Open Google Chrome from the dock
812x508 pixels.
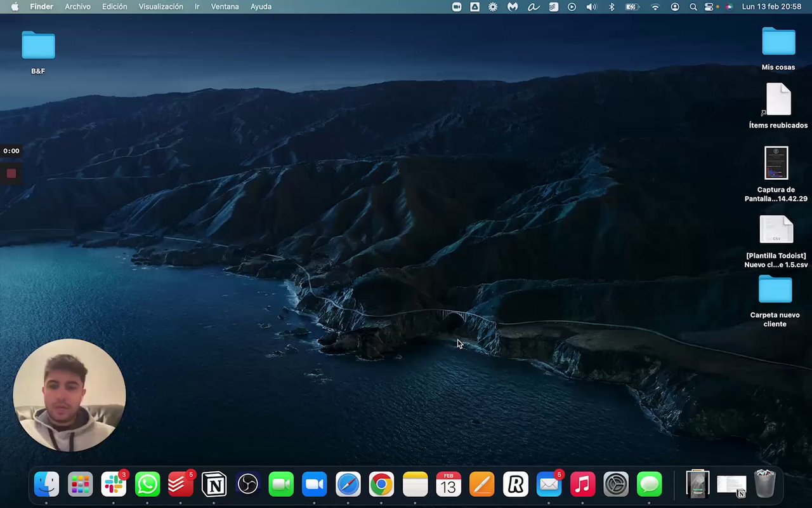click(x=381, y=485)
